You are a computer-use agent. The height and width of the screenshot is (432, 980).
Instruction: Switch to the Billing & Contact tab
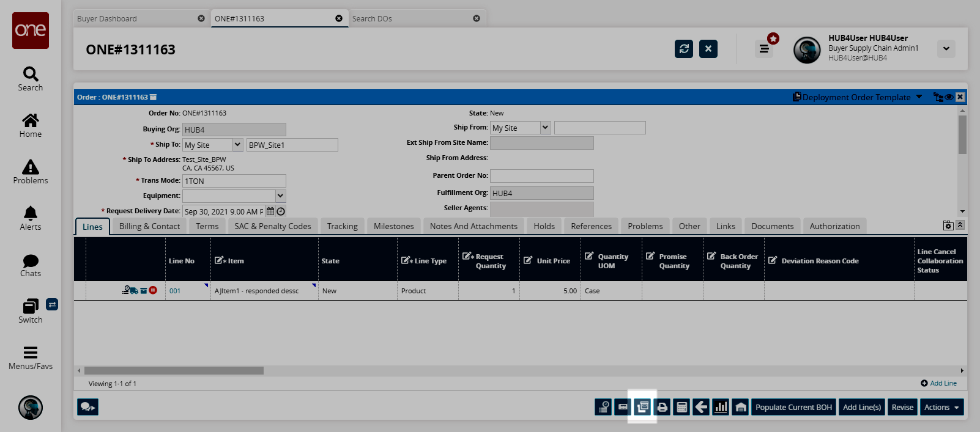(x=149, y=226)
